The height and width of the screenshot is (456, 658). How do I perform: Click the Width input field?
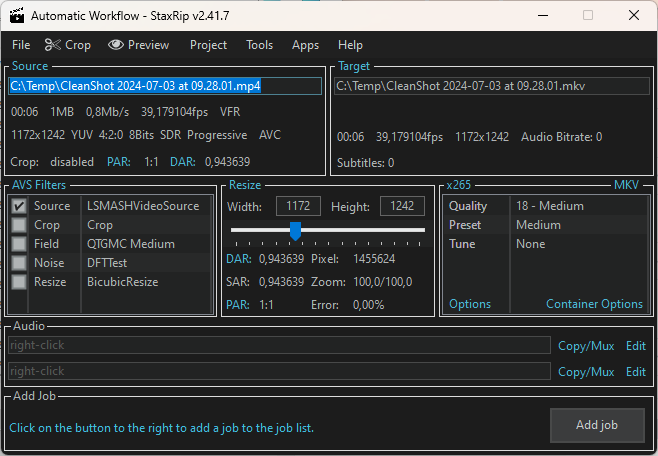[x=298, y=206]
